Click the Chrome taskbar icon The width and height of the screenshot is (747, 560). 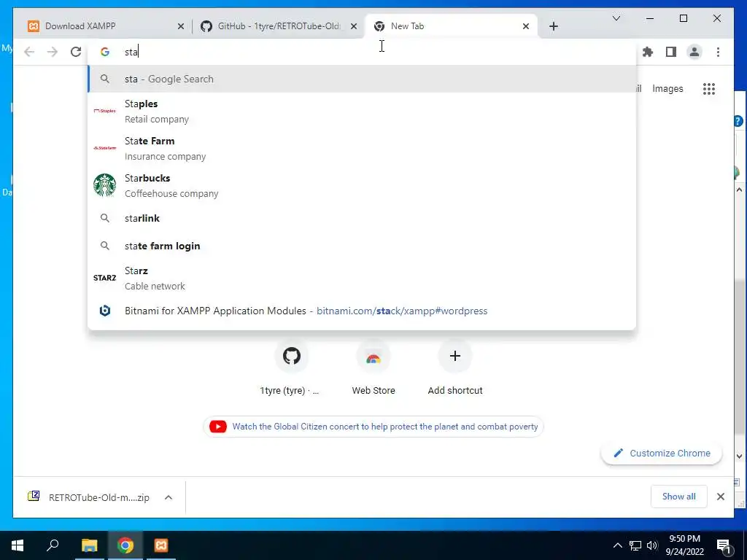[125, 545]
